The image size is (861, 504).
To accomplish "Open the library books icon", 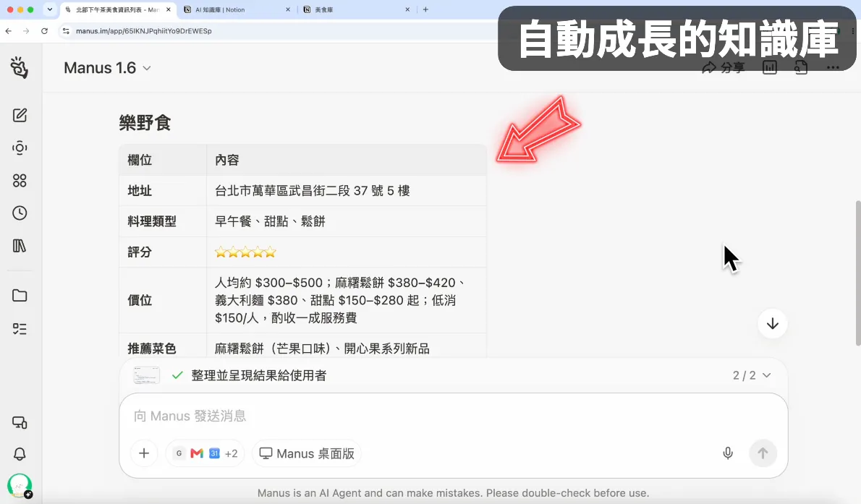I will click(x=20, y=246).
